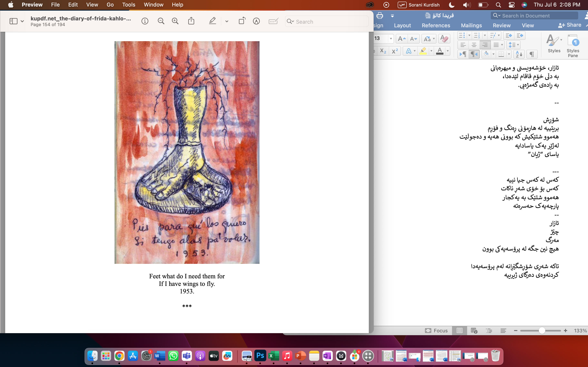Expand the font size dropdown showing 13
Viewport: 588px width, 367px height.
click(391, 39)
